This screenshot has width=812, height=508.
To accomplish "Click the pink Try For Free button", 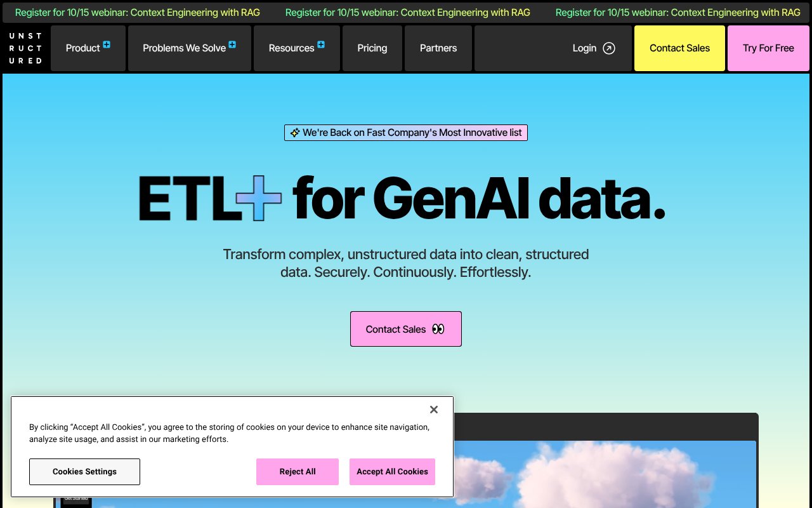I will click(768, 48).
